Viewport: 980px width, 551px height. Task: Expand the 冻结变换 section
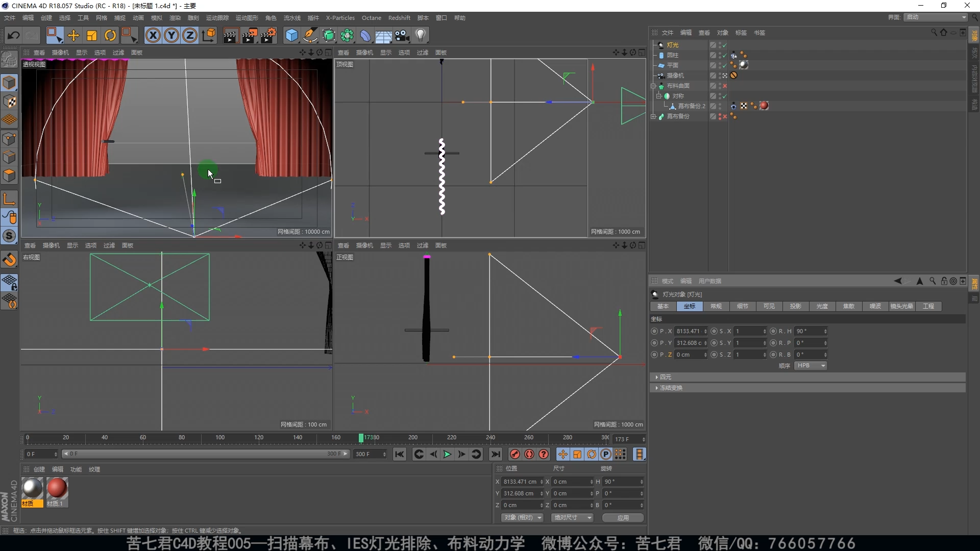click(671, 388)
